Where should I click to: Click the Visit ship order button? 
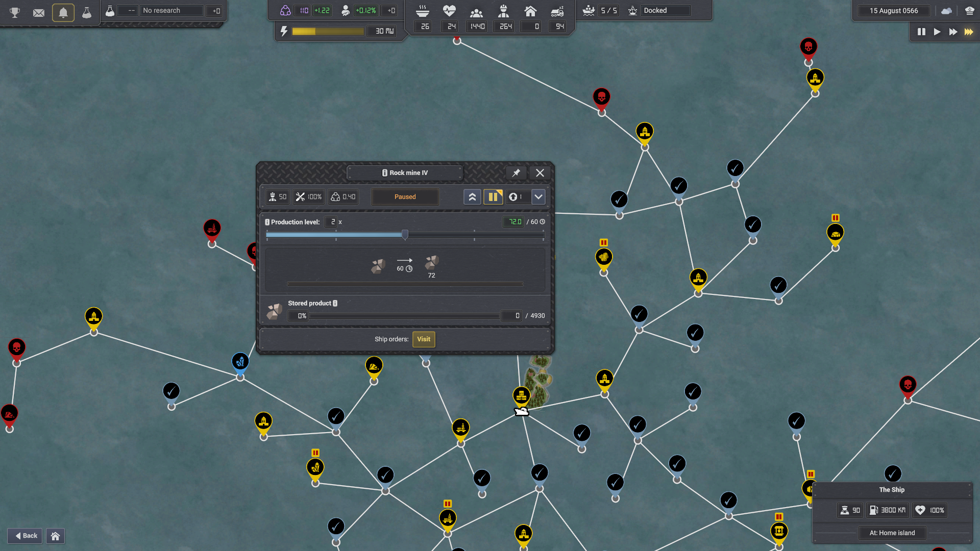point(424,339)
